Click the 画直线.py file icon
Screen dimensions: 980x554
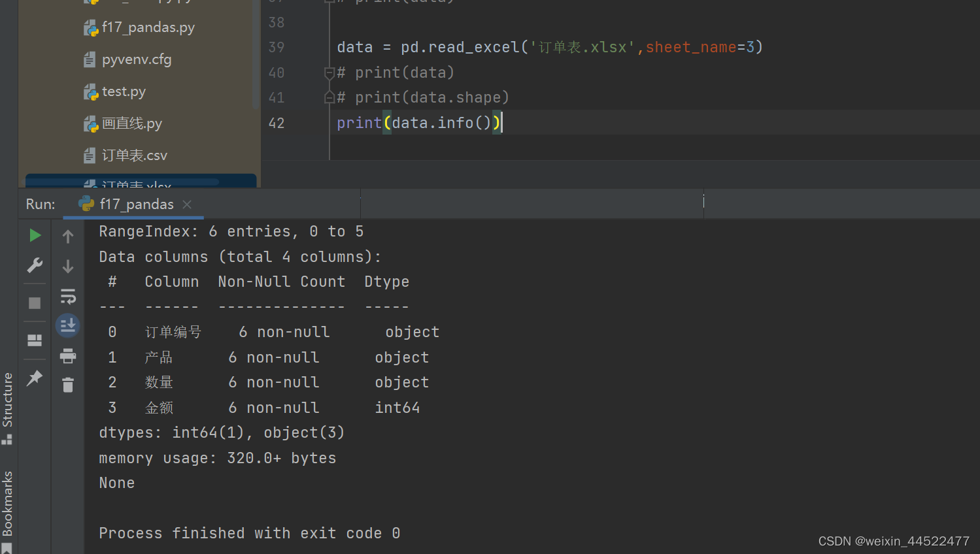91,124
